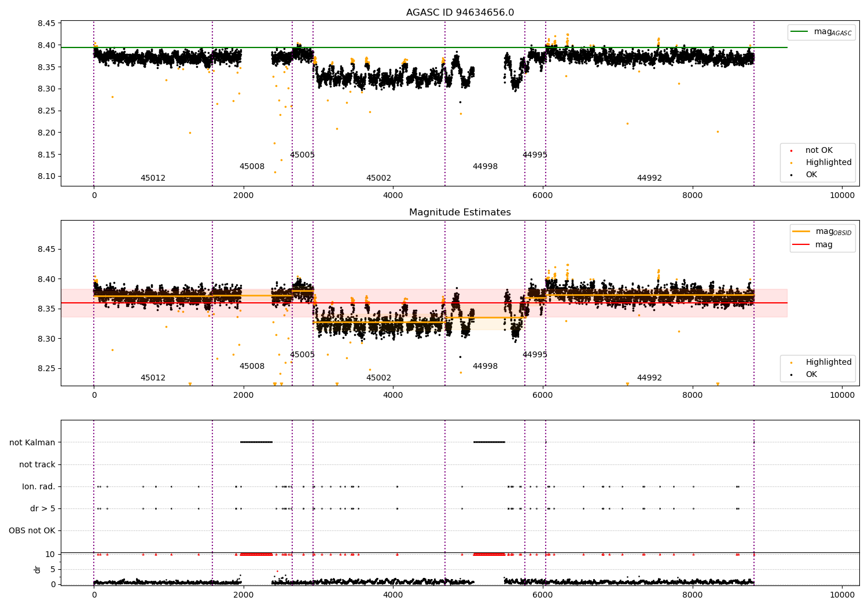Click the 8.20 y-axis tick label
This screenshot has width=868, height=608.
pos(46,133)
